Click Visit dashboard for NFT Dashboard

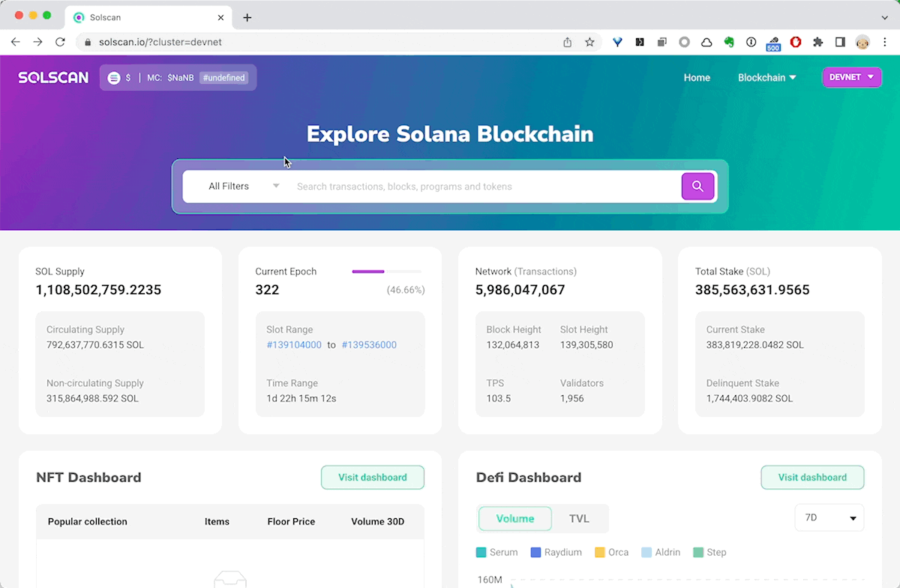372,477
